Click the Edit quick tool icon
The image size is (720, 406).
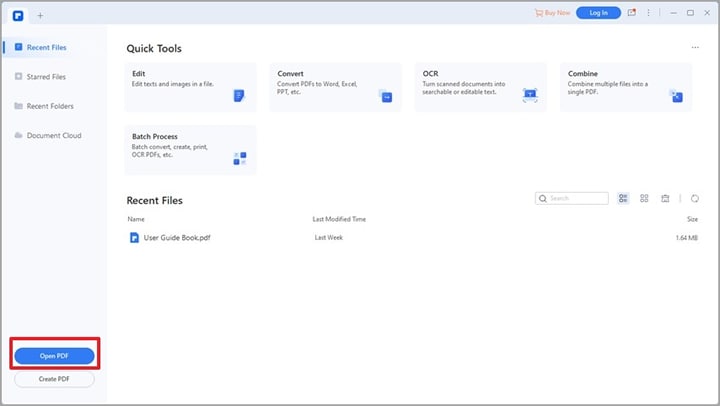click(239, 96)
